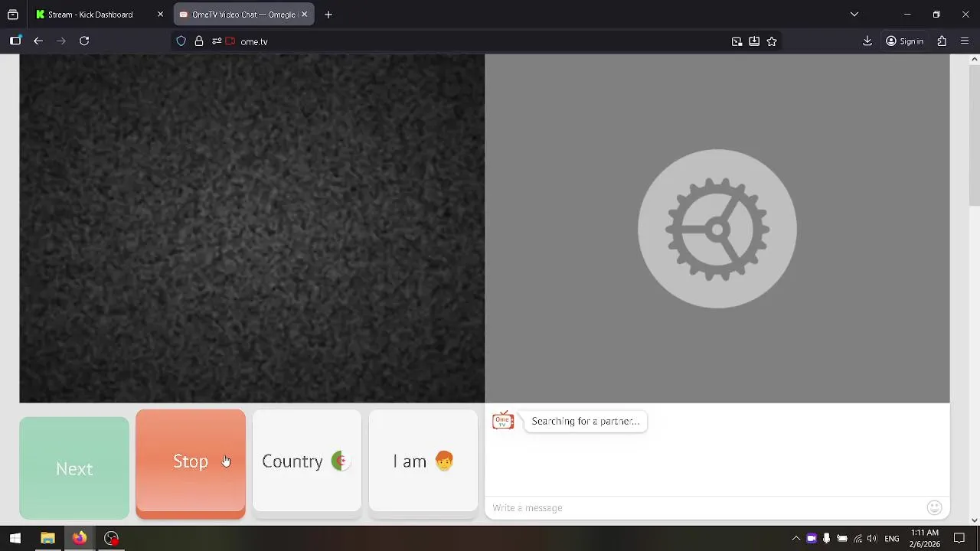The height and width of the screenshot is (551, 980).
Task: Switch ENG input language
Action: [x=892, y=539]
